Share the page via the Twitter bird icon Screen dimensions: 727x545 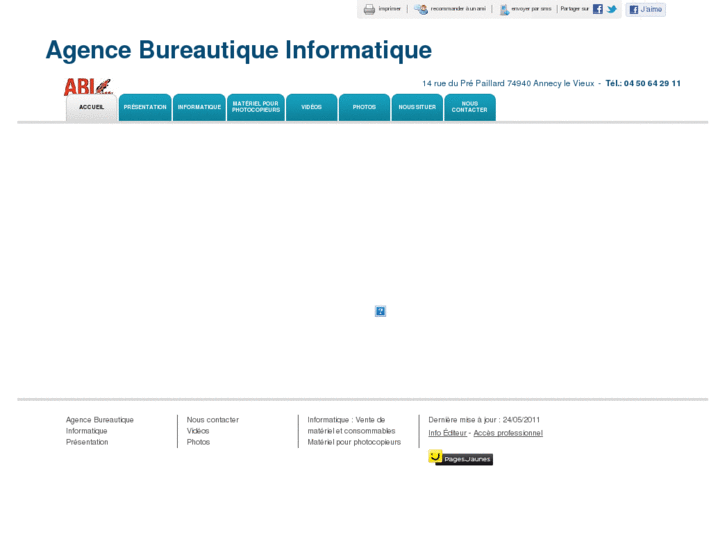pos(612,9)
